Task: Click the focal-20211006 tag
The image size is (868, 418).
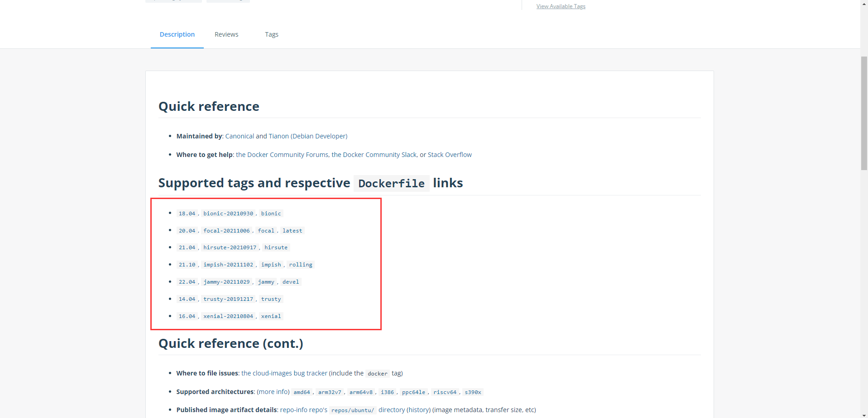Action: pyautogui.click(x=226, y=231)
